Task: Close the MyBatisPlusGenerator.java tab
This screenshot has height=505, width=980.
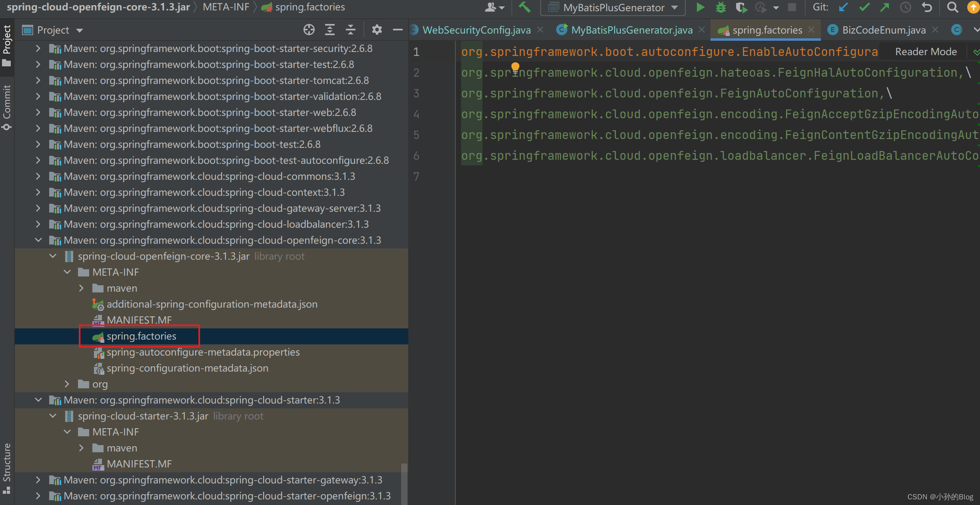Action: coord(702,30)
